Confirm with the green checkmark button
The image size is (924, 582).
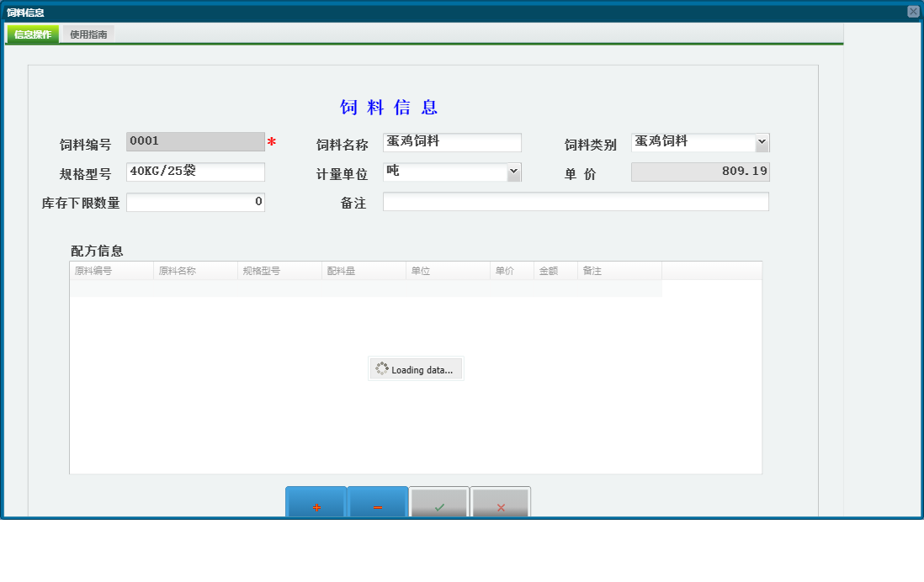tap(439, 503)
